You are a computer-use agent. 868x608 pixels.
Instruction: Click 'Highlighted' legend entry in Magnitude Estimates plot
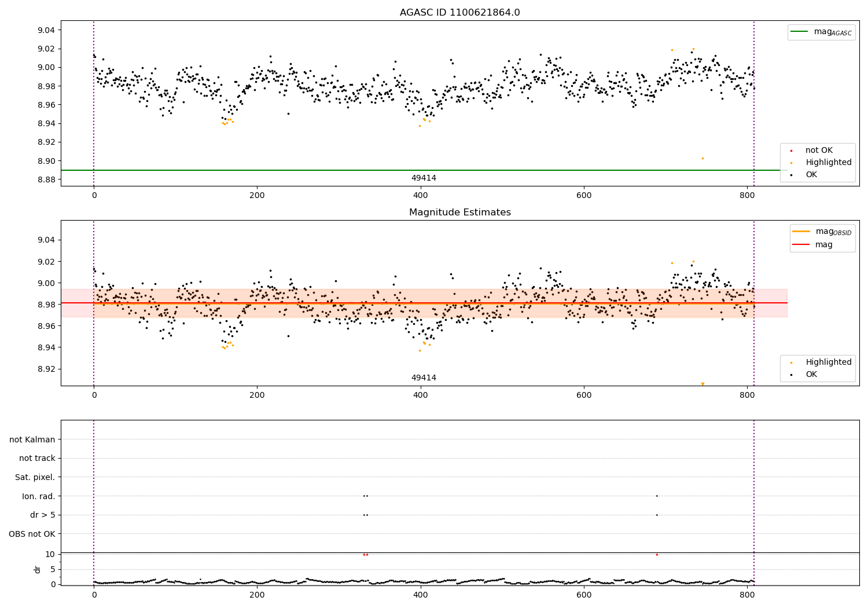[822, 362]
